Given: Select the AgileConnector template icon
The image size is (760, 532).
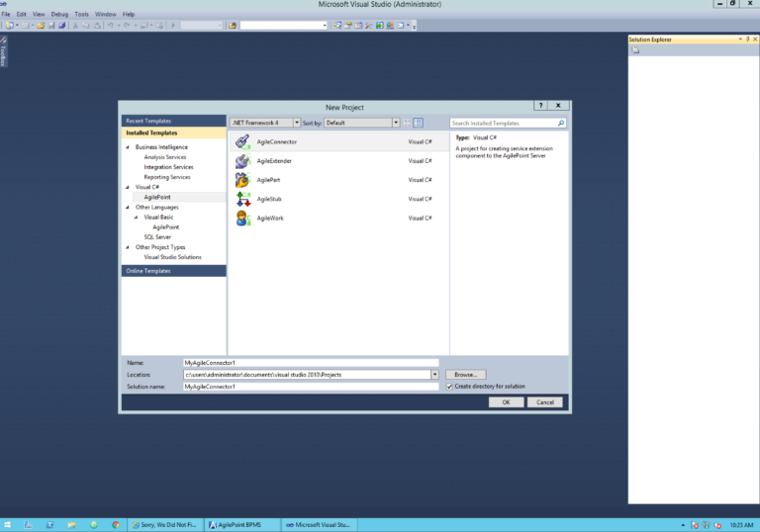Looking at the screenshot, I should 242,141.
